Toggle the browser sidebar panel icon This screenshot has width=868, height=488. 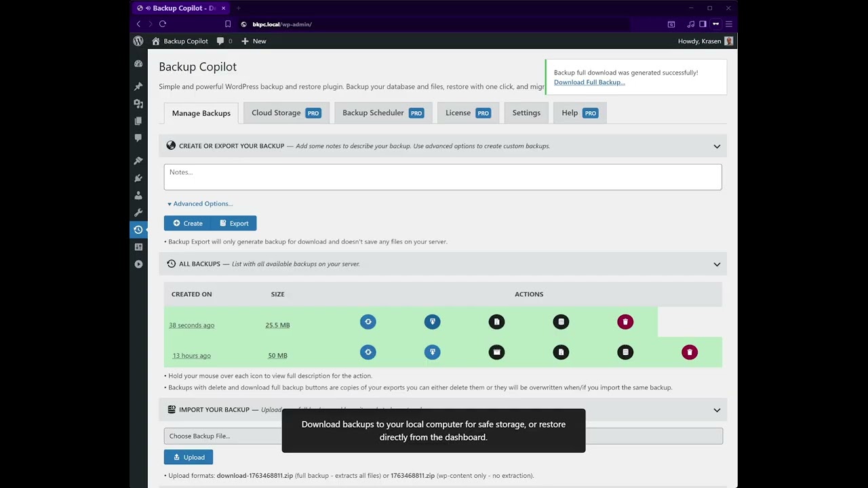[x=703, y=24]
